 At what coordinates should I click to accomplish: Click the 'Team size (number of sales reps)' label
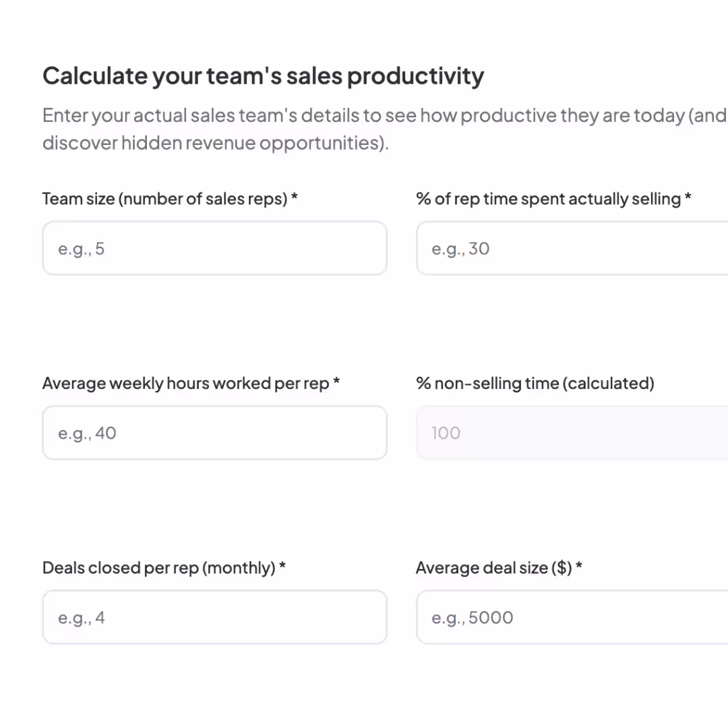165,199
